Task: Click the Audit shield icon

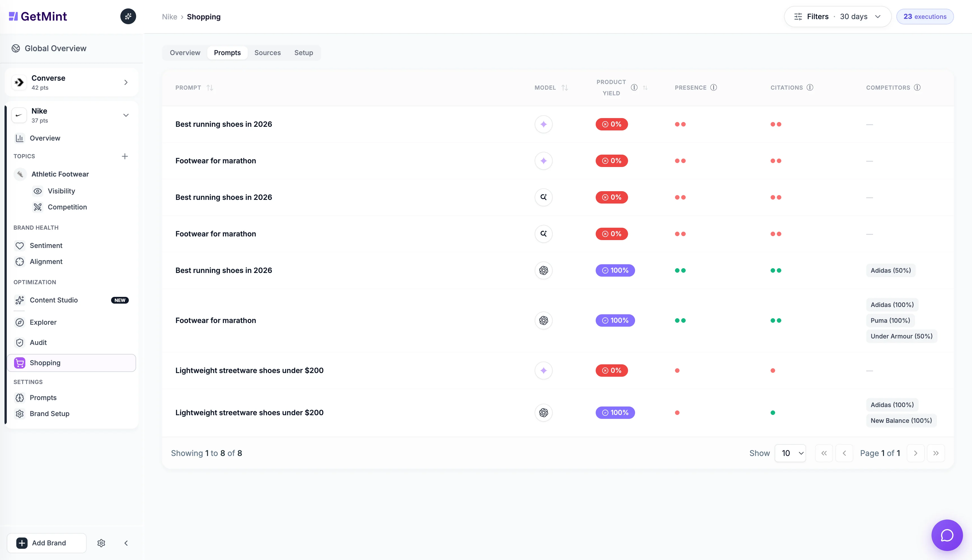Action: 20,343
